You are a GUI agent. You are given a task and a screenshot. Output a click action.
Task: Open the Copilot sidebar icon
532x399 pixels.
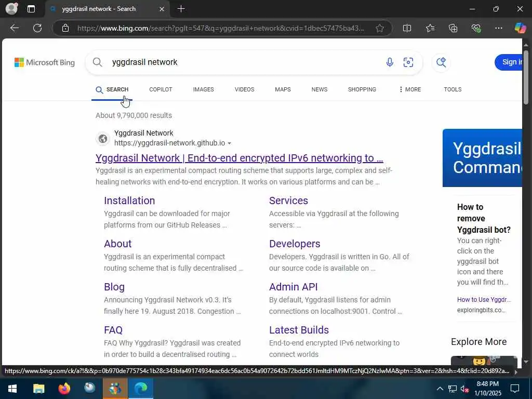coord(520,28)
